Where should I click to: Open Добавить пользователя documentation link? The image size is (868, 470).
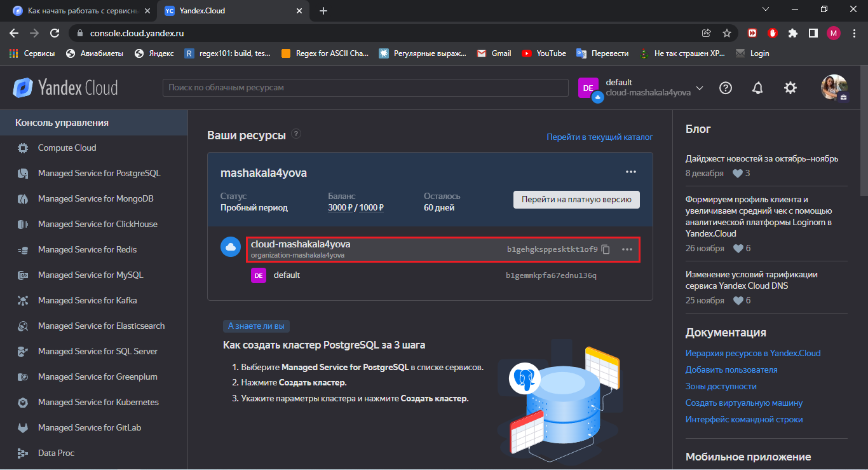(731, 370)
